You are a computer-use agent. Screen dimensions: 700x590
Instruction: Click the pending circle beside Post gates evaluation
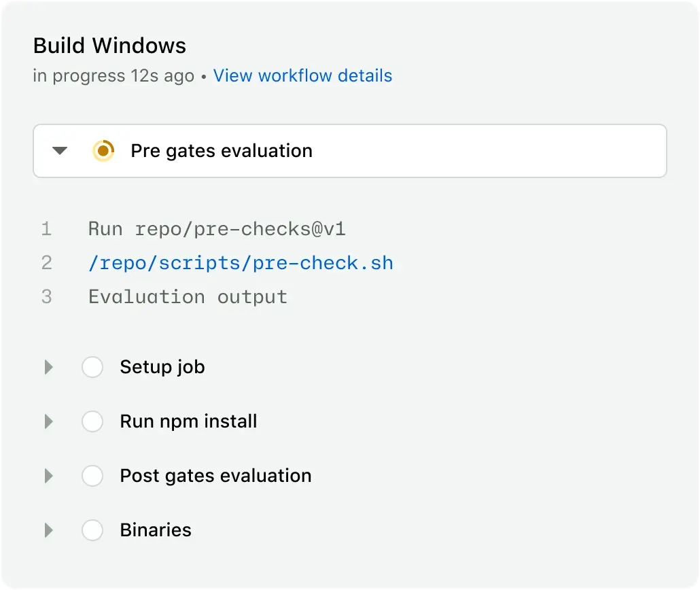92,476
